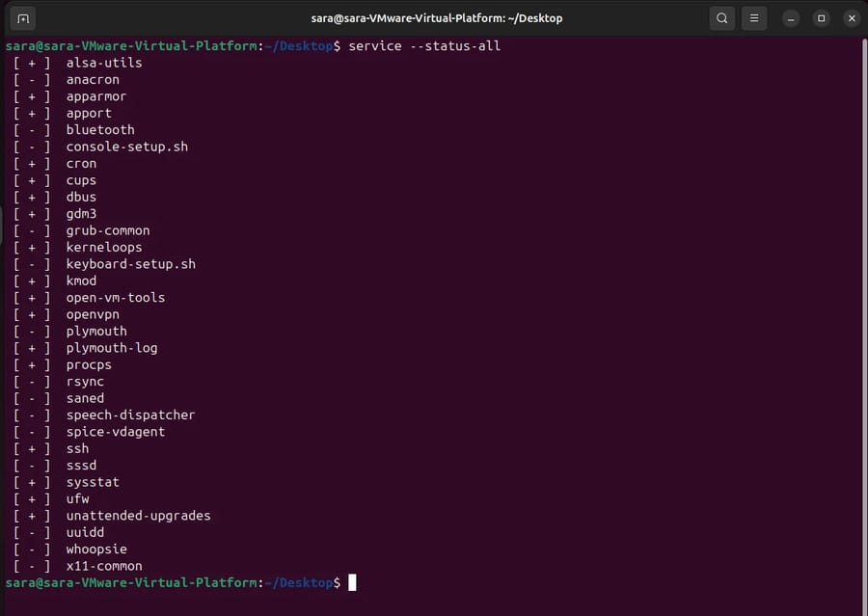Click the vertical scrollbar on the right
868x616 pixels.
864,327
